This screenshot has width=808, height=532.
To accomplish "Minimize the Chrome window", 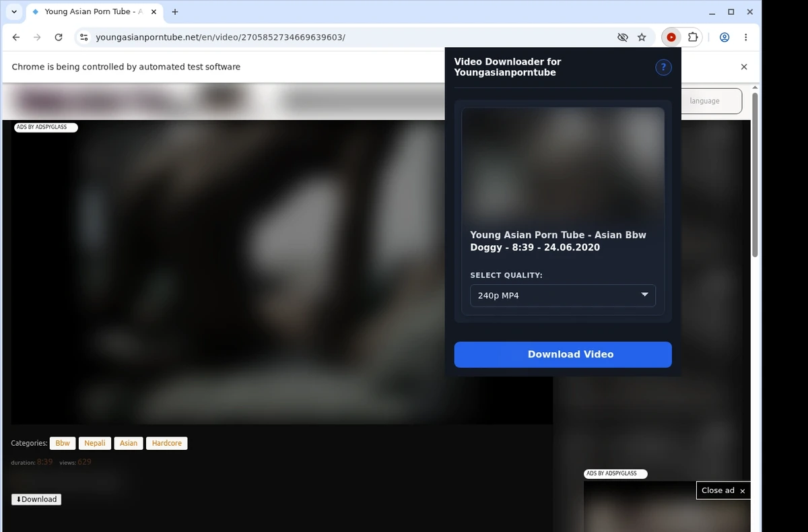I will (x=713, y=12).
